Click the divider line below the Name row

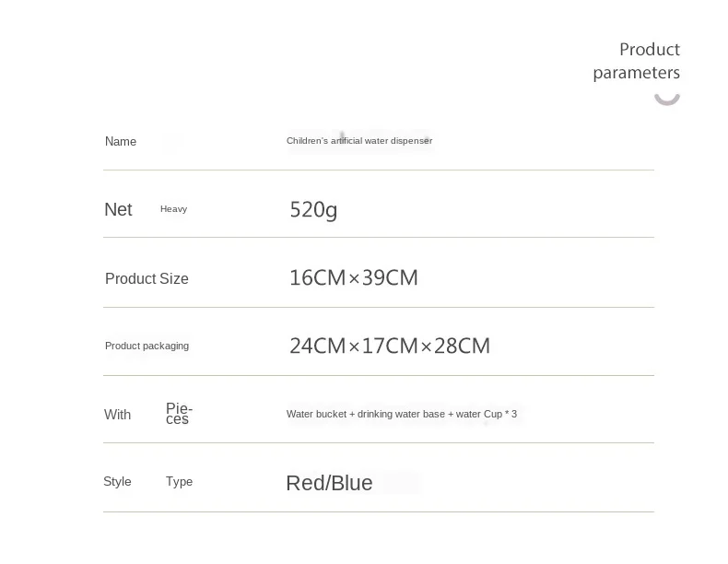(x=378, y=170)
